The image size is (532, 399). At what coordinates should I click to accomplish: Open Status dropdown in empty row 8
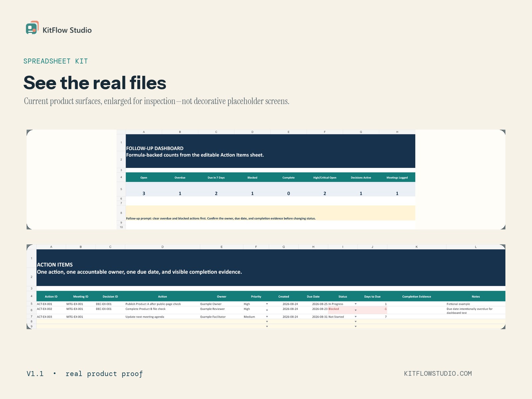[356, 322]
